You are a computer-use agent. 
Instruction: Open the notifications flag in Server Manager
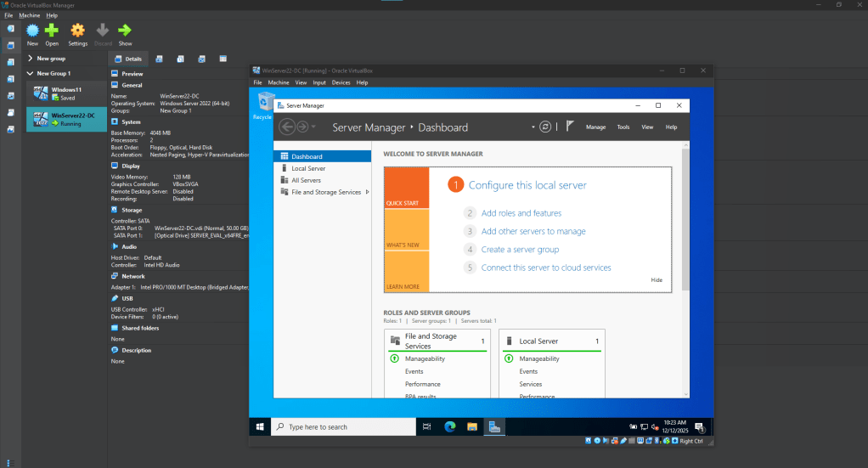(x=570, y=127)
